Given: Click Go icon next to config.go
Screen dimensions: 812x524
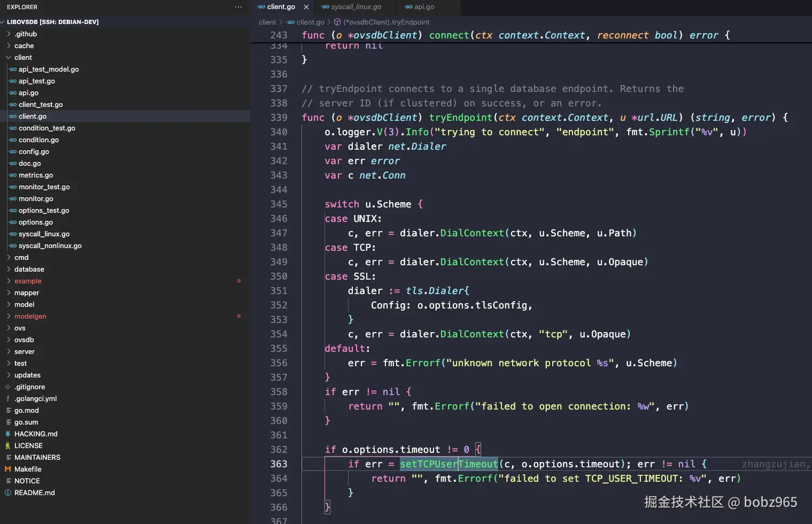Looking at the screenshot, I should (x=13, y=151).
